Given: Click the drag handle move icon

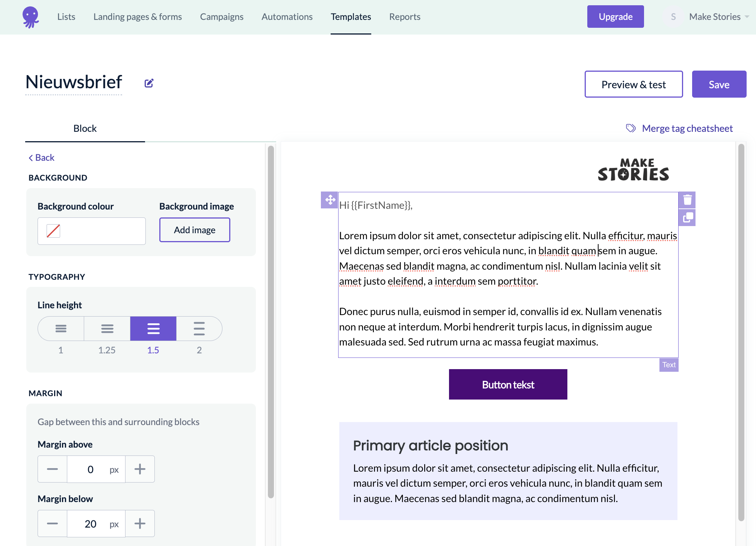Looking at the screenshot, I should click(x=329, y=199).
